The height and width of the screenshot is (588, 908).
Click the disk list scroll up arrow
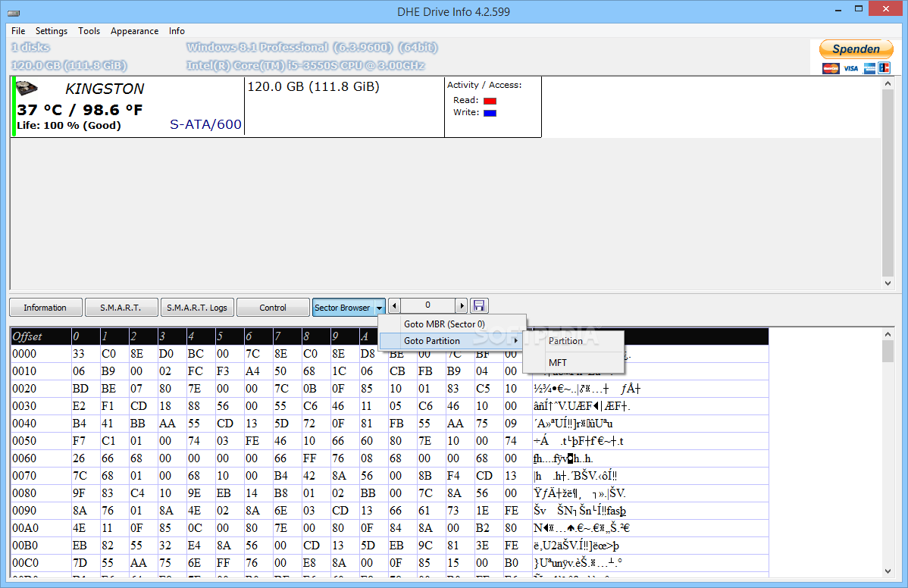pos(888,84)
